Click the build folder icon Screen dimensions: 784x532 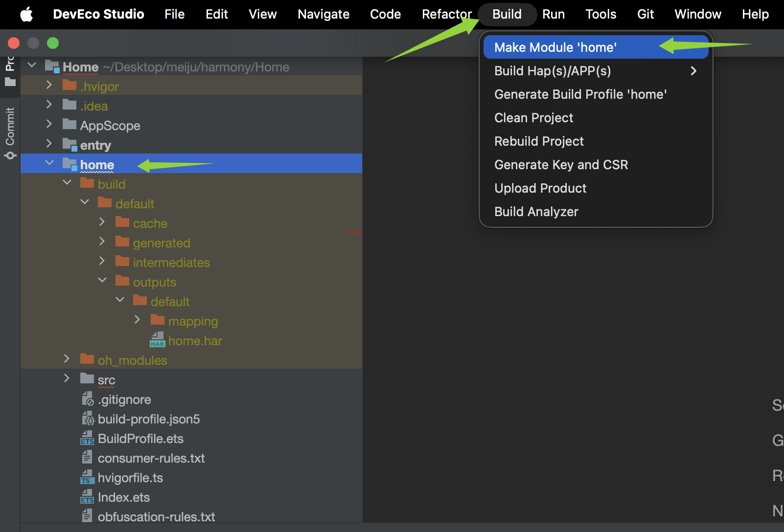point(87,183)
